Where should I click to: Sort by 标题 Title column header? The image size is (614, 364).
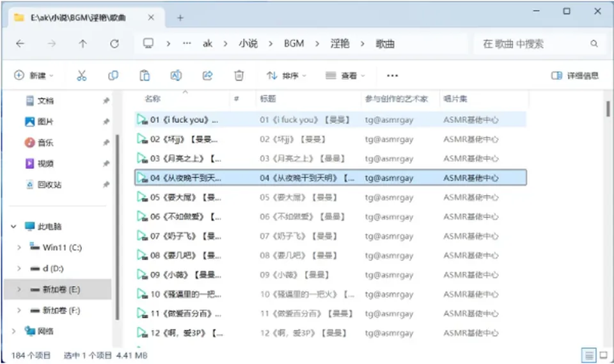click(268, 99)
